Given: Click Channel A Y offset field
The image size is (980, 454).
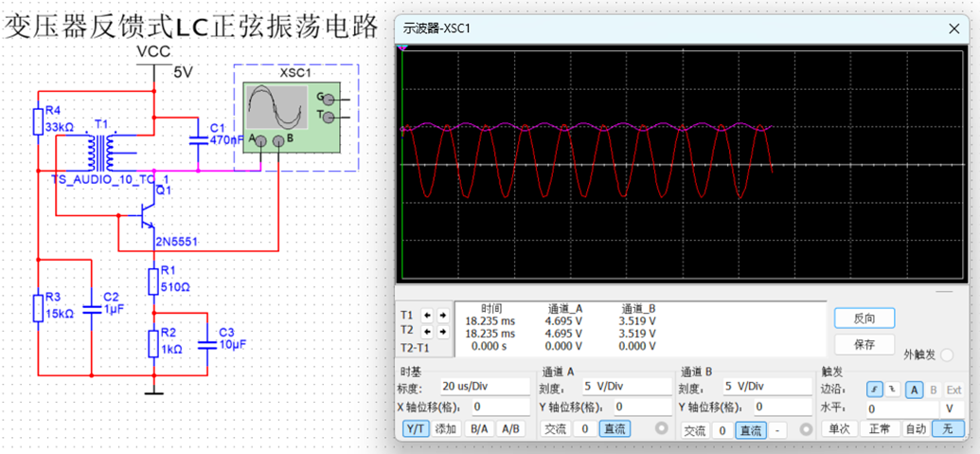Looking at the screenshot, I should pyautogui.click(x=643, y=407).
